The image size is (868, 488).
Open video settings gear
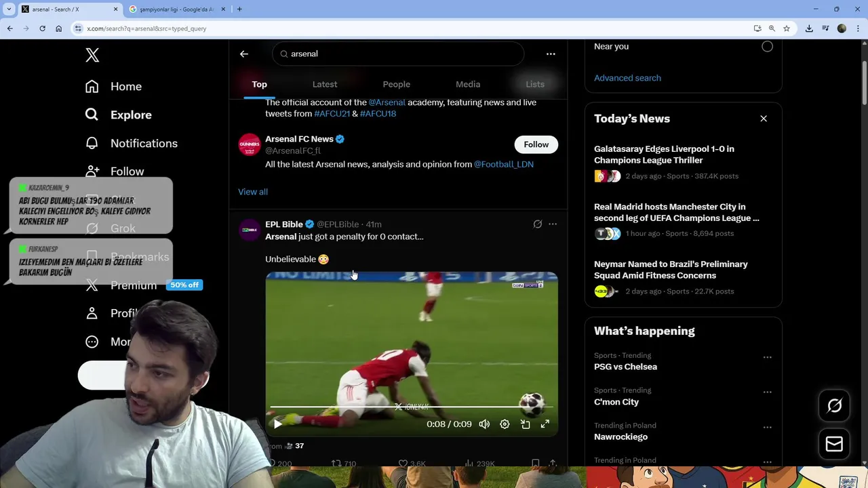pos(505,424)
